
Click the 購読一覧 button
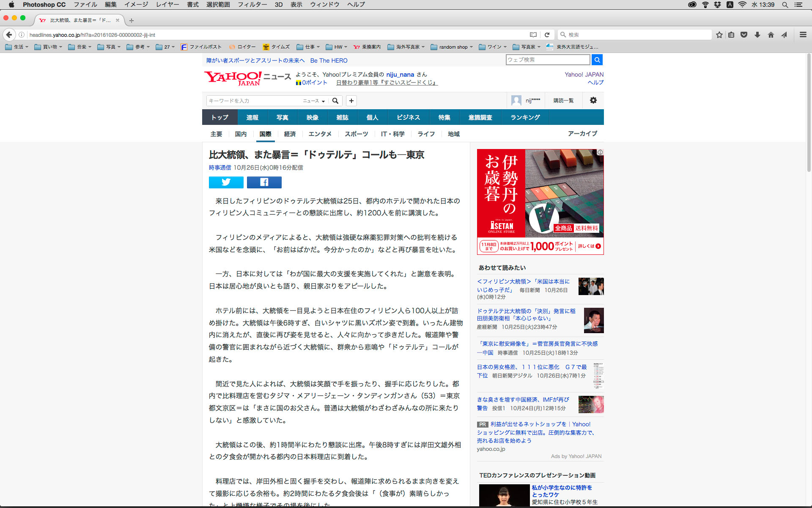pos(563,100)
